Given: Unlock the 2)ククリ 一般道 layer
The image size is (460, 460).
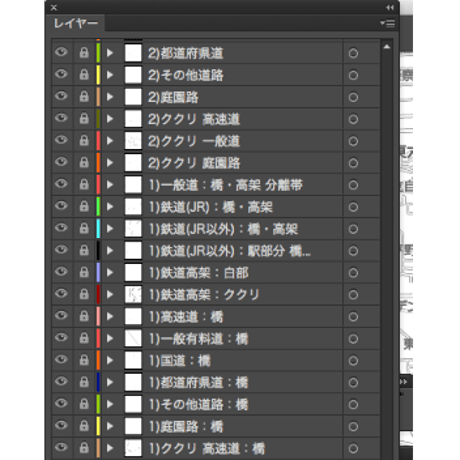Looking at the screenshot, I should pos(84,141).
